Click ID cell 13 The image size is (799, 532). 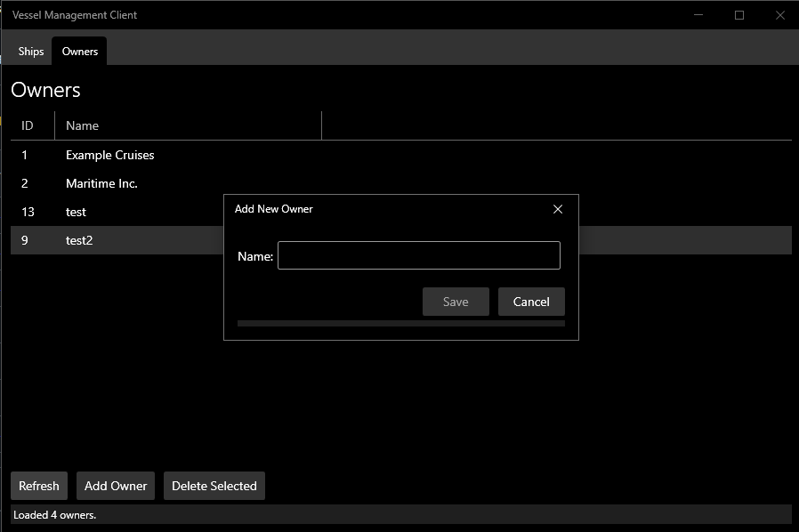(28, 212)
